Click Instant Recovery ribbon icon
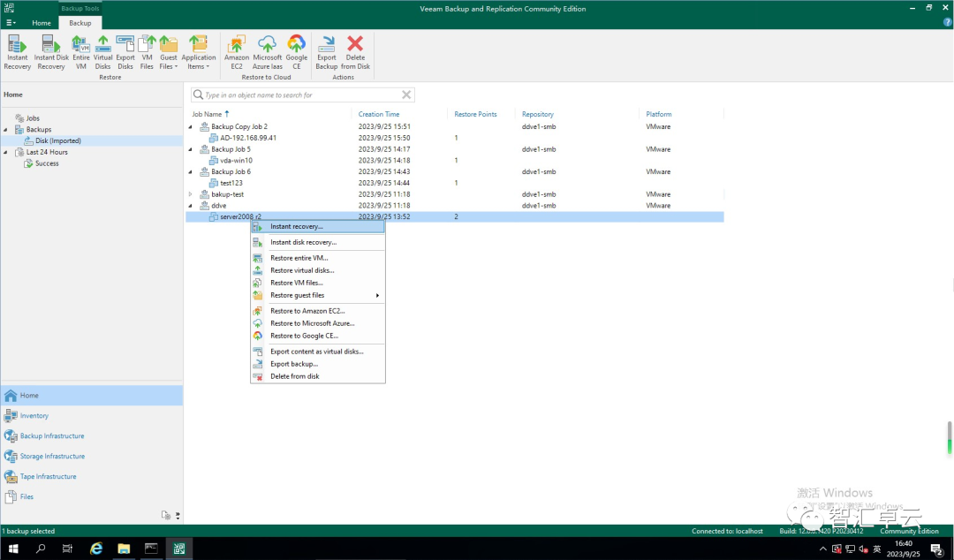954x560 pixels. pos(17,52)
